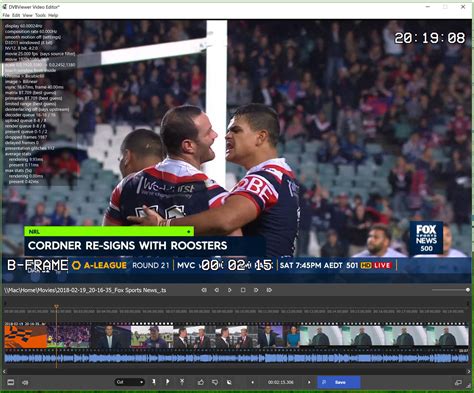Click the DVBViewer app icon in title bar
The image size is (474, 393).
(5, 7)
